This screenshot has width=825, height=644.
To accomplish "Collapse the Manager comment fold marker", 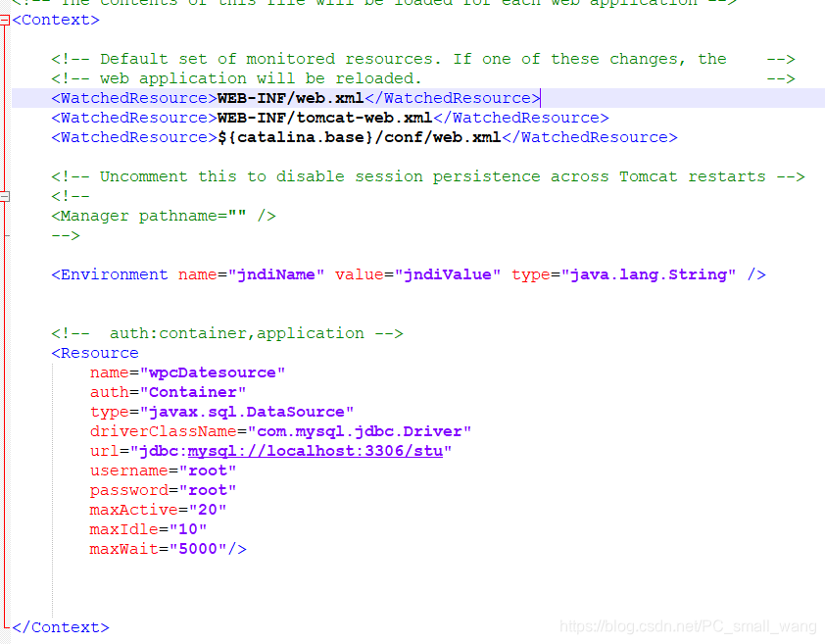I will tap(5, 196).
